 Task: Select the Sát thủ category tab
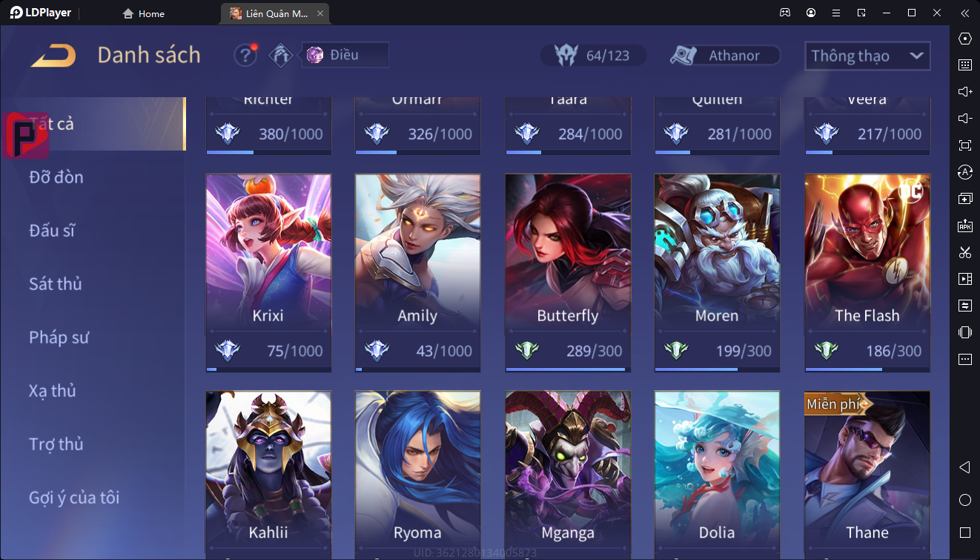56,284
